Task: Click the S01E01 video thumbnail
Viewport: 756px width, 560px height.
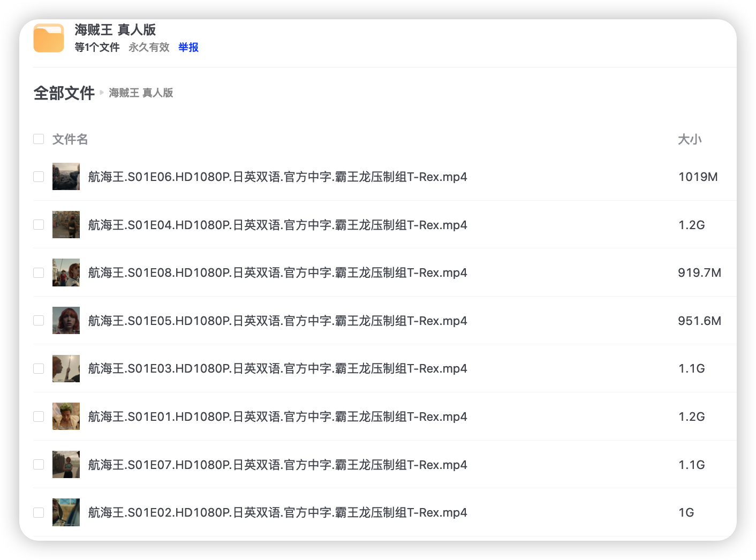Action: click(x=66, y=416)
